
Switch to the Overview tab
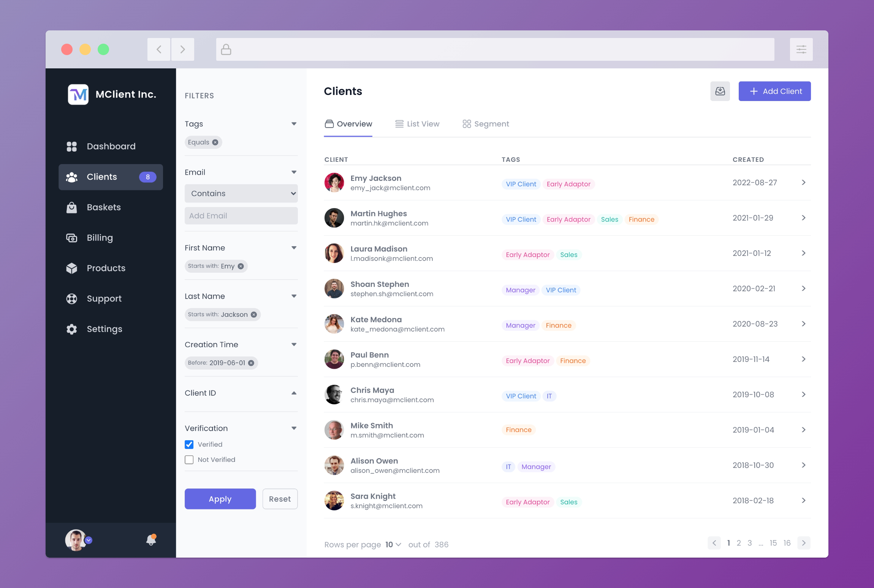(348, 124)
